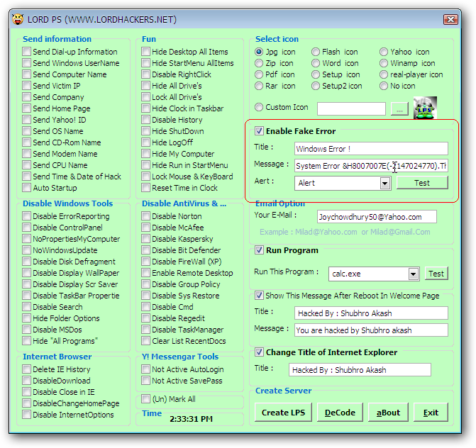Select the Pdf icon radio button
This screenshot has width=476, height=448.
pos(260,74)
